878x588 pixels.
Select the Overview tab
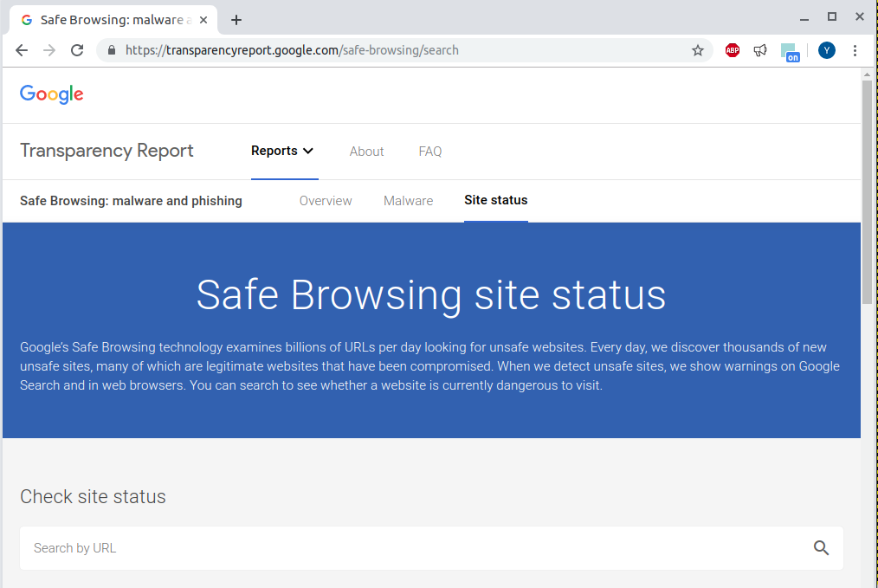point(326,200)
